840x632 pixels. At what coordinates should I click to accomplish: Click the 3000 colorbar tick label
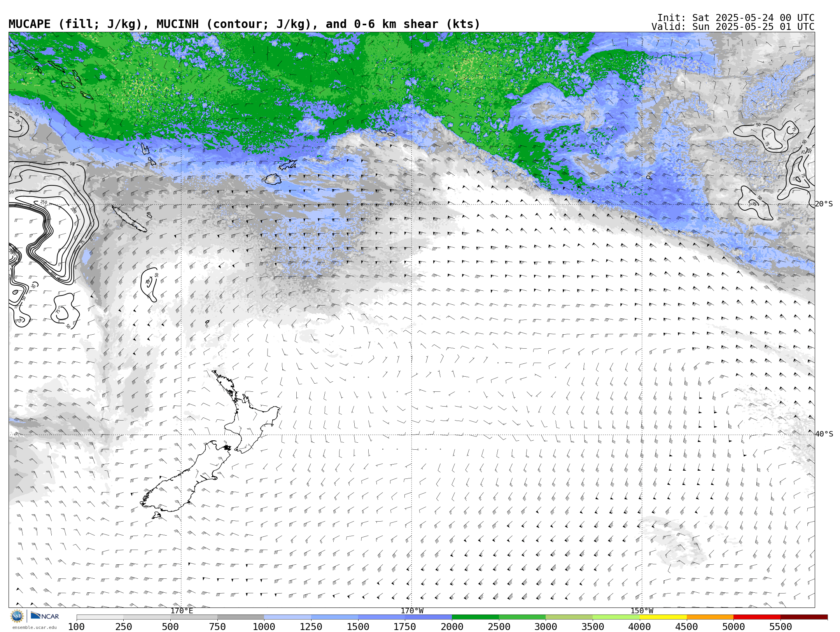pos(546,627)
